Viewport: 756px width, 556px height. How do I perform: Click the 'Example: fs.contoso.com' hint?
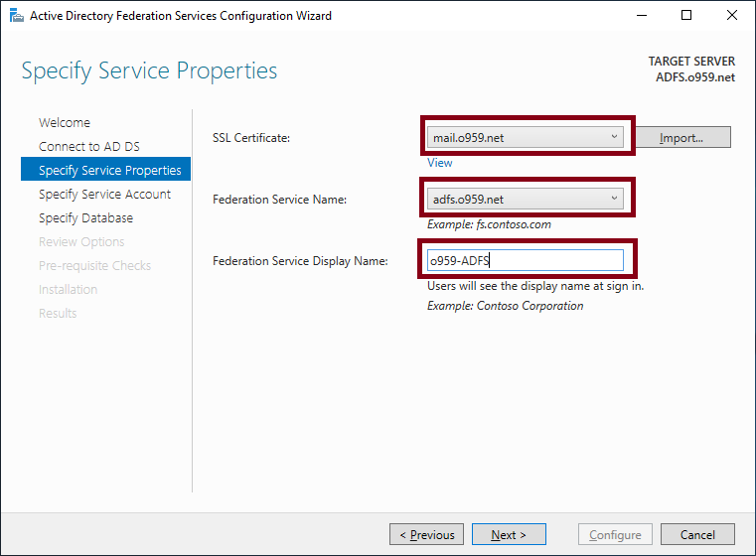pyautogui.click(x=489, y=224)
